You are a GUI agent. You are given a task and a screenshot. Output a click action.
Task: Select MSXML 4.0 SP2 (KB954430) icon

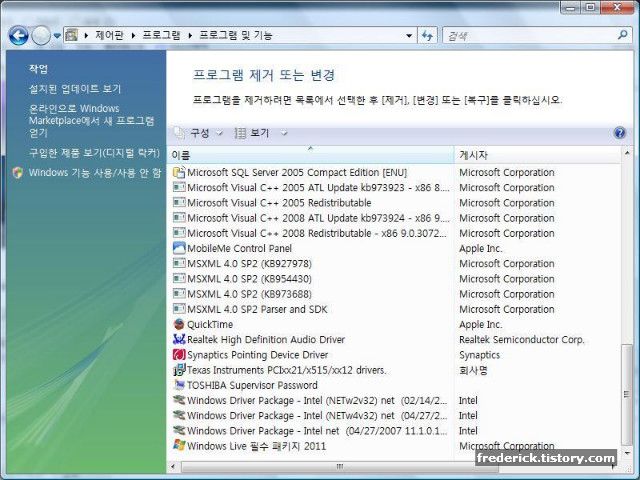click(179, 279)
